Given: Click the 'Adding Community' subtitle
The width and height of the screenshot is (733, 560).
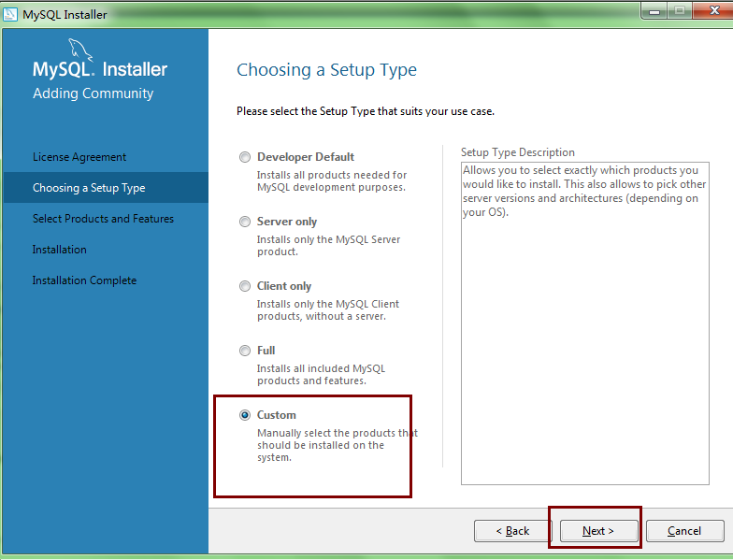Looking at the screenshot, I should point(93,93).
